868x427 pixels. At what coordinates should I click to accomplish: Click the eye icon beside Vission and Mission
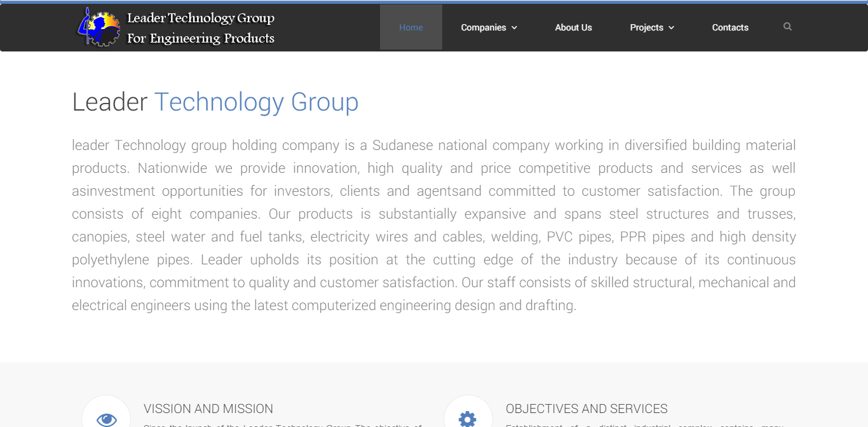click(107, 418)
